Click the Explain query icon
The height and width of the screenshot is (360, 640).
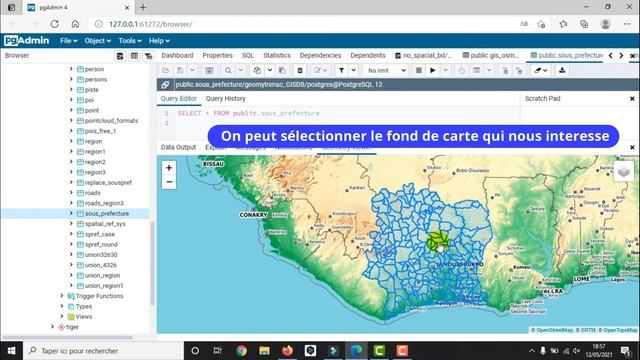(x=462, y=70)
